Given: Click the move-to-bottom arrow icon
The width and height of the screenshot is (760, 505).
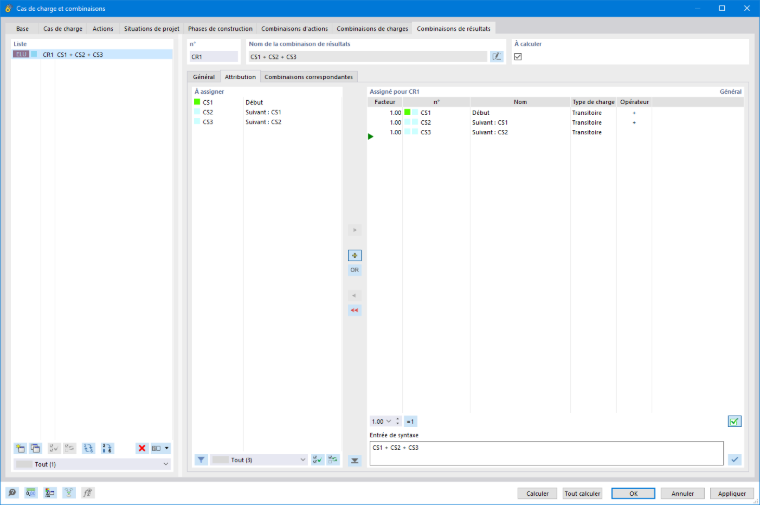Looking at the screenshot, I should click(355, 460).
